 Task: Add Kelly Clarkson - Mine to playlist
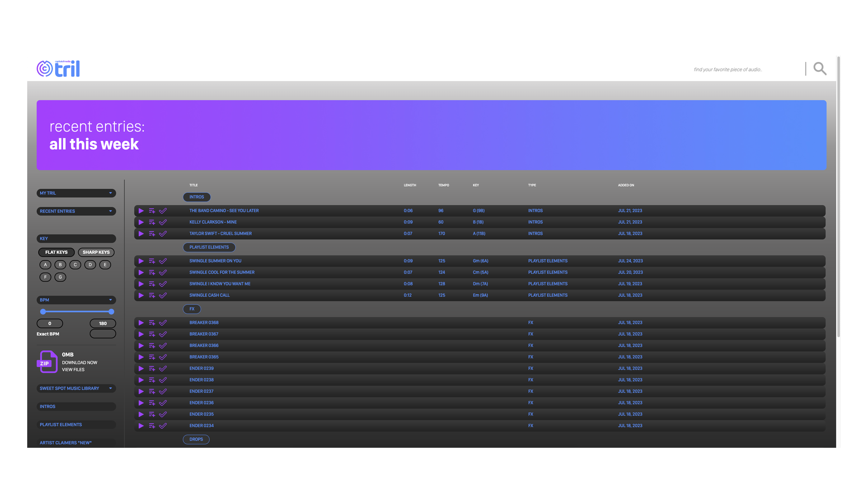152,222
